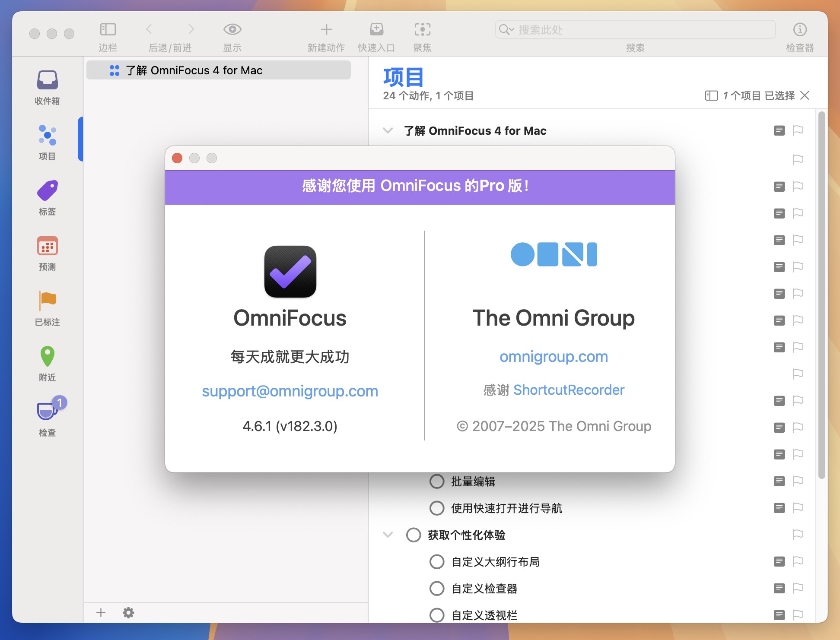840x640 pixels.
Task: Visit omnigroup.com from the about dialog
Action: 554,357
